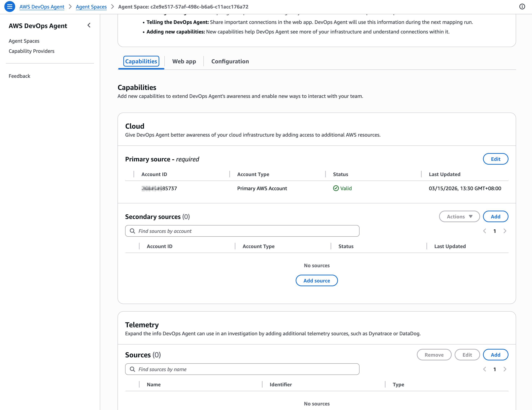Go to previous page of Telemetry sources
This screenshot has width=532, height=410.
point(484,369)
